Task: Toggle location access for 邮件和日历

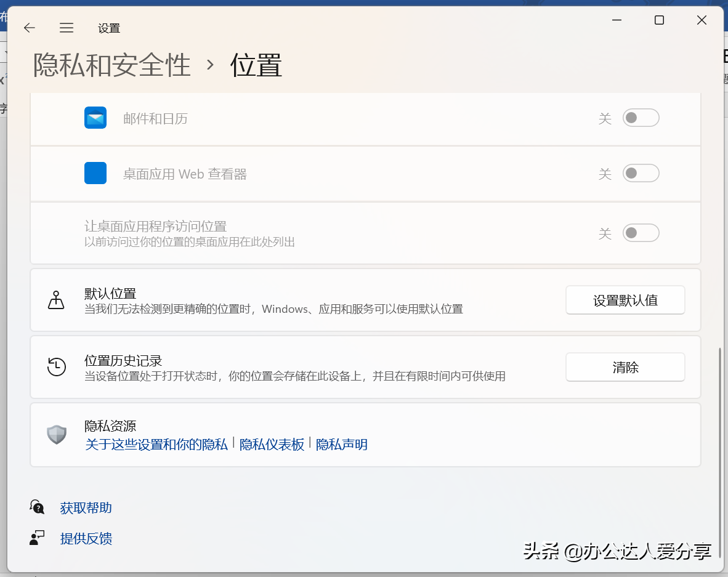Action: 641,118
